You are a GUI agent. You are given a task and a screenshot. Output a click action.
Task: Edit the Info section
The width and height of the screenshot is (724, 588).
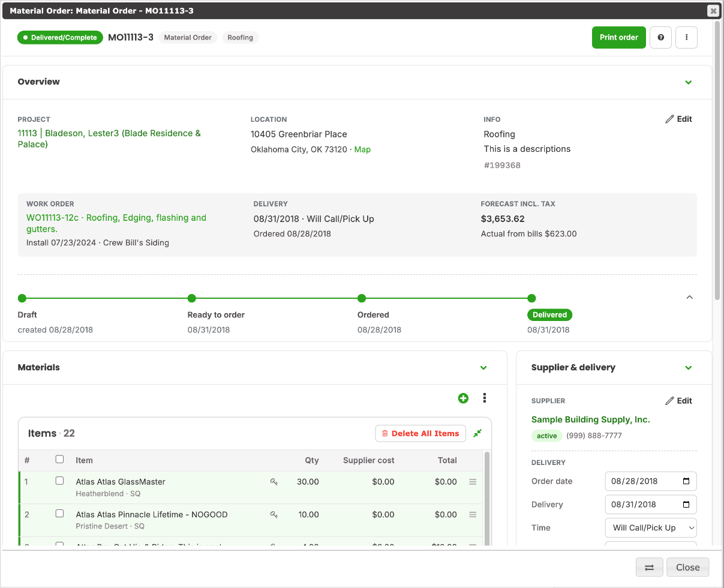(679, 119)
